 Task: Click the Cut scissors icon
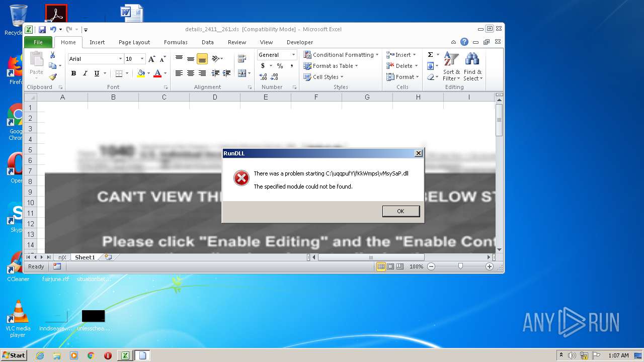click(52, 55)
